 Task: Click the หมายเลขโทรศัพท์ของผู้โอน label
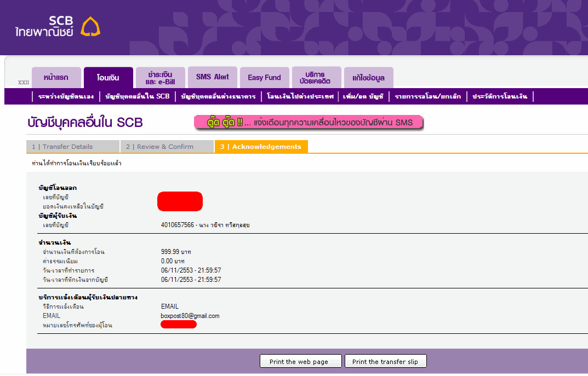pos(77,325)
